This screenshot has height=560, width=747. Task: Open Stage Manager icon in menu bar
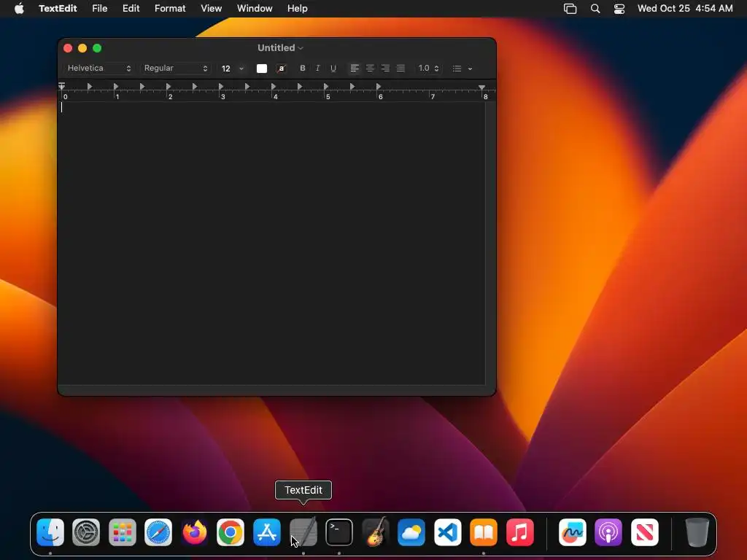click(570, 9)
